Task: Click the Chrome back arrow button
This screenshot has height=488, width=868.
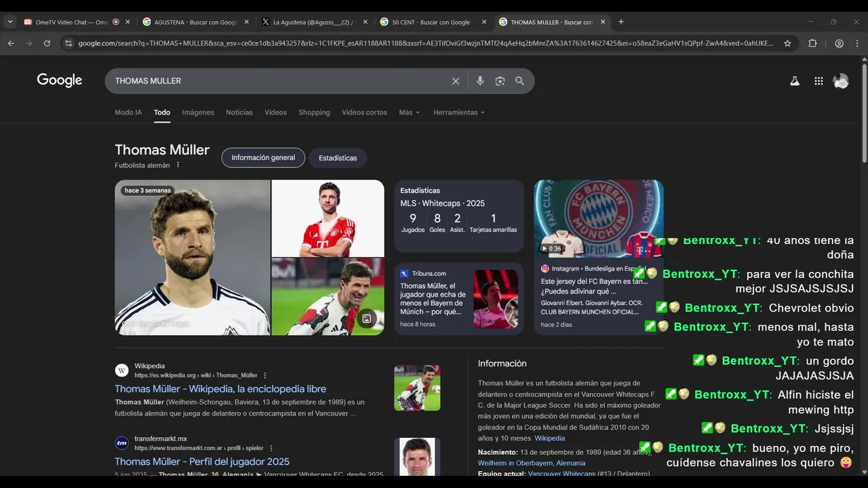Action: pyautogui.click(x=11, y=43)
